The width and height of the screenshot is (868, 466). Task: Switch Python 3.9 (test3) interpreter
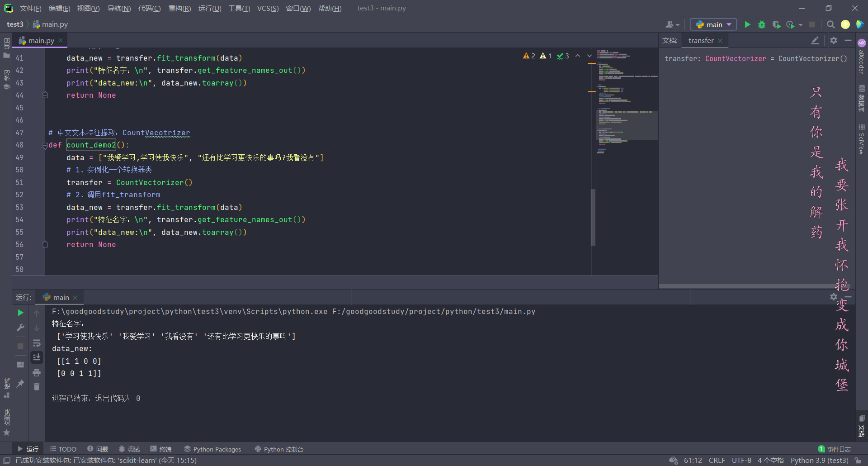point(819,460)
